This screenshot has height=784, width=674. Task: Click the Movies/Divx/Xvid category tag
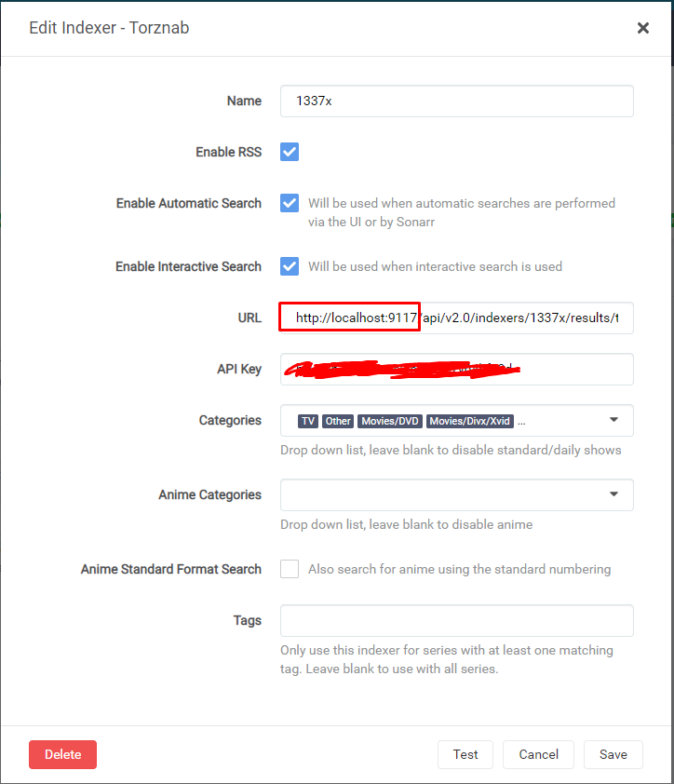tap(470, 421)
